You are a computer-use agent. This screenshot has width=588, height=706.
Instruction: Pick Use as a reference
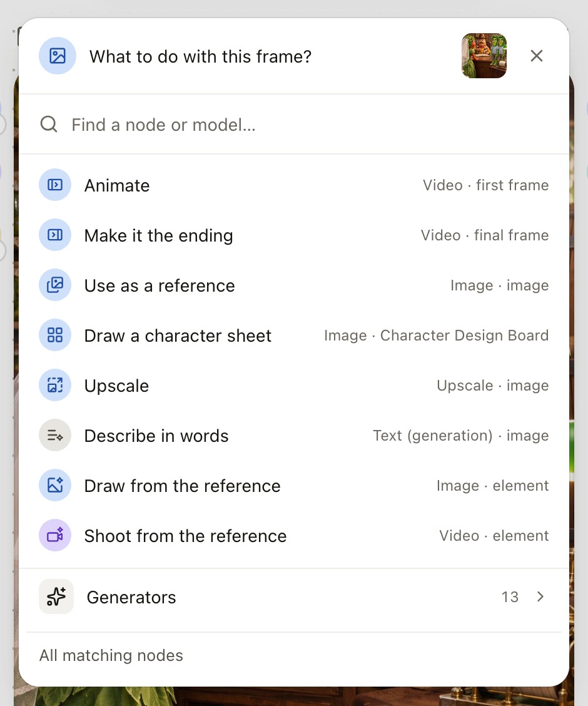[x=294, y=285]
